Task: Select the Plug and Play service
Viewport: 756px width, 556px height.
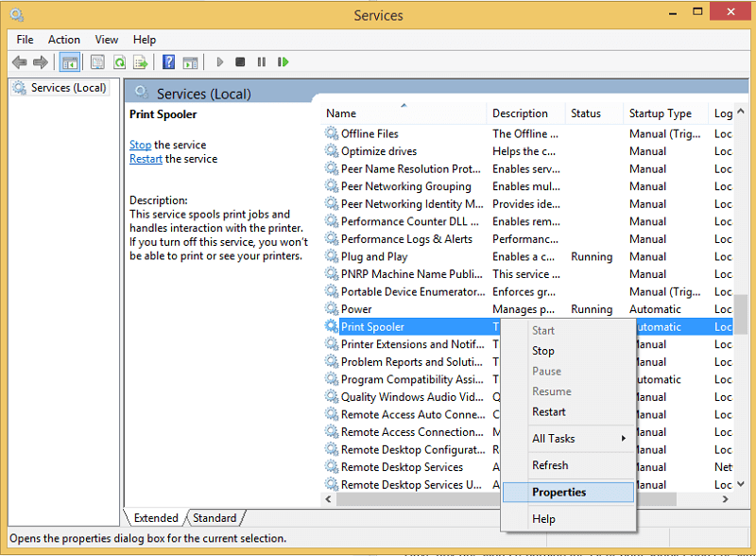Action: [x=528, y=257]
